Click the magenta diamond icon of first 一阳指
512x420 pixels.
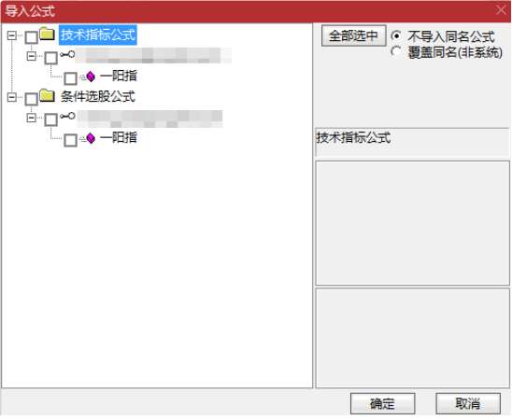tap(91, 77)
